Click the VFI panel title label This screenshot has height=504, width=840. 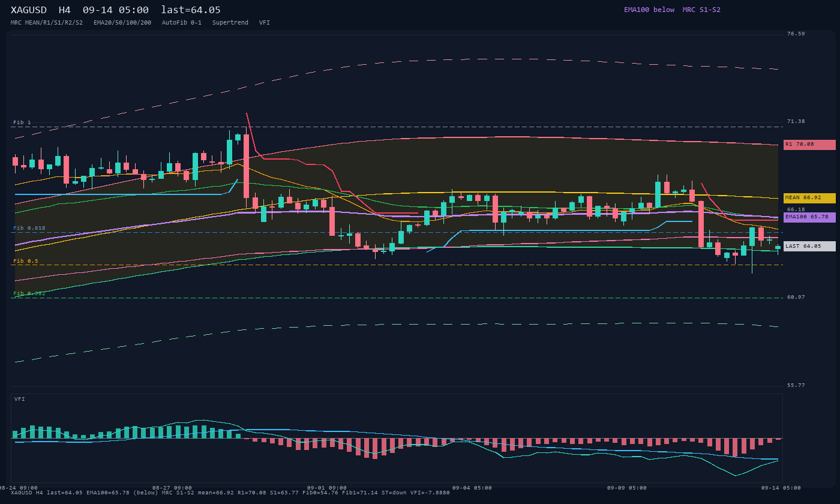coord(20,399)
